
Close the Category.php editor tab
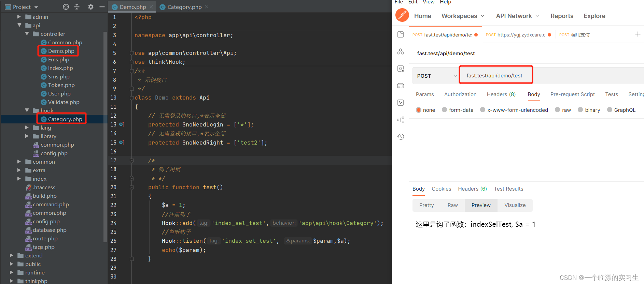tap(207, 7)
